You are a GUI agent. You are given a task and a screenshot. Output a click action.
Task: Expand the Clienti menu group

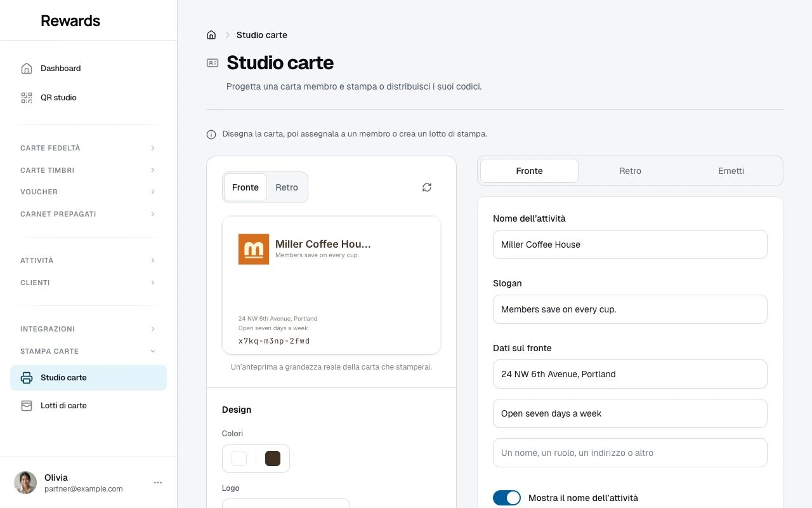(x=88, y=283)
